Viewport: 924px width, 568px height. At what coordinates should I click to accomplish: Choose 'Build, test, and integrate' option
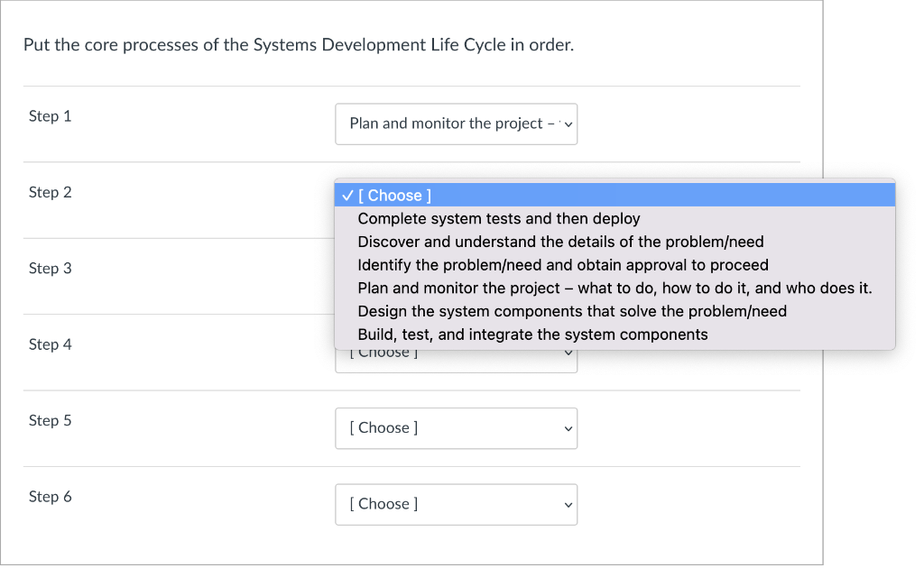[614, 334]
